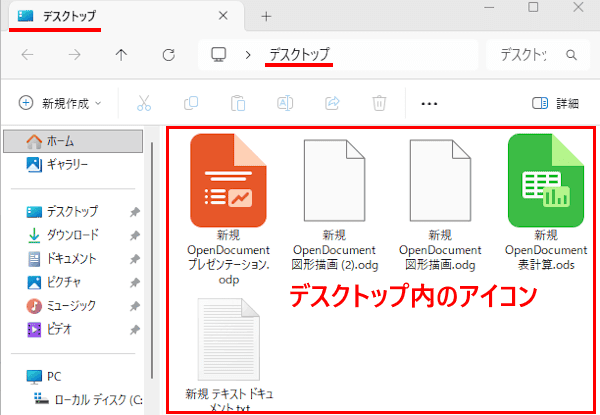Close the デスクトップ tab
The width and height of the screenshot is (600, 415).
223,16
